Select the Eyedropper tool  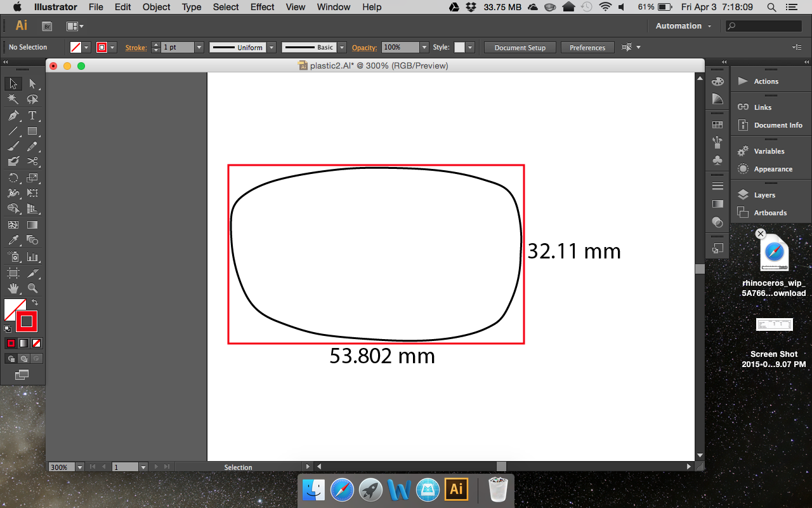[x=13, y=241]
